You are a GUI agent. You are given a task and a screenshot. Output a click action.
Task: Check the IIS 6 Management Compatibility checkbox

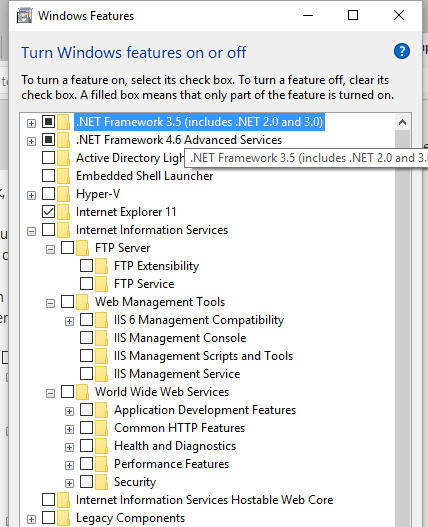click(x=86, y=319)
